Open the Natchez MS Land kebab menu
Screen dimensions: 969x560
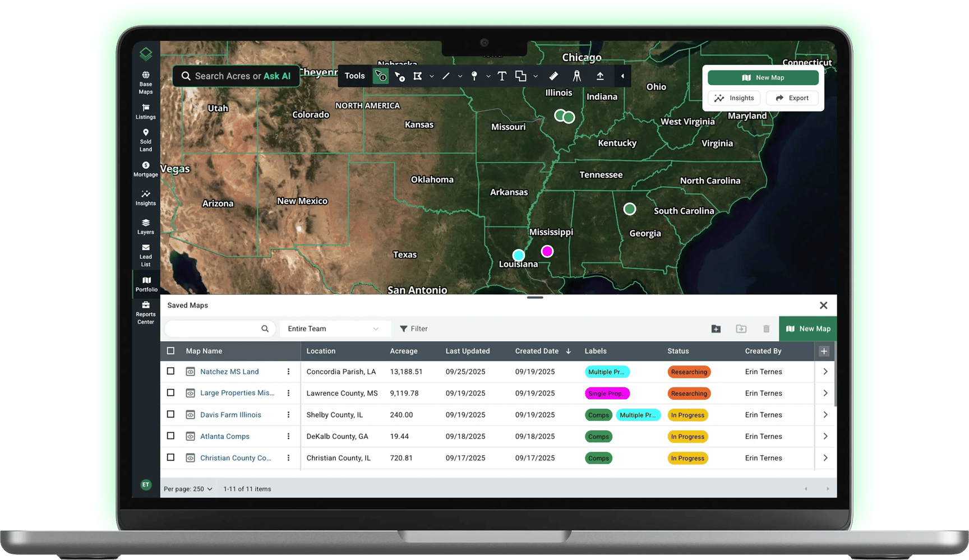coord(289,372)
